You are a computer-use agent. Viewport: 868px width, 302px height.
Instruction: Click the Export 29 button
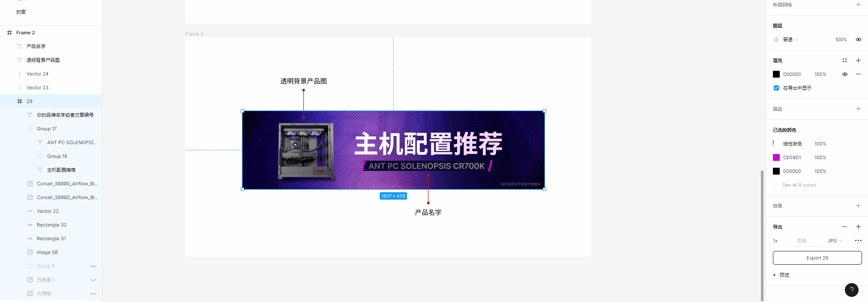(x=817, y=258)
